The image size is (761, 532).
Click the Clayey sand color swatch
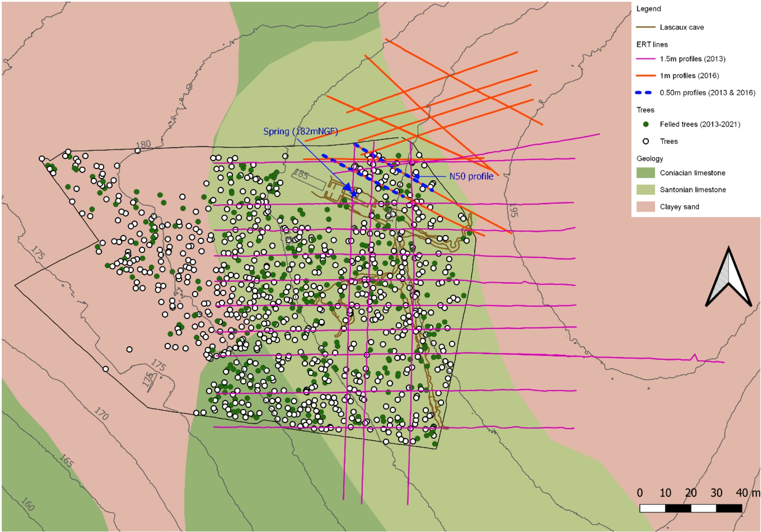[646, 207]
